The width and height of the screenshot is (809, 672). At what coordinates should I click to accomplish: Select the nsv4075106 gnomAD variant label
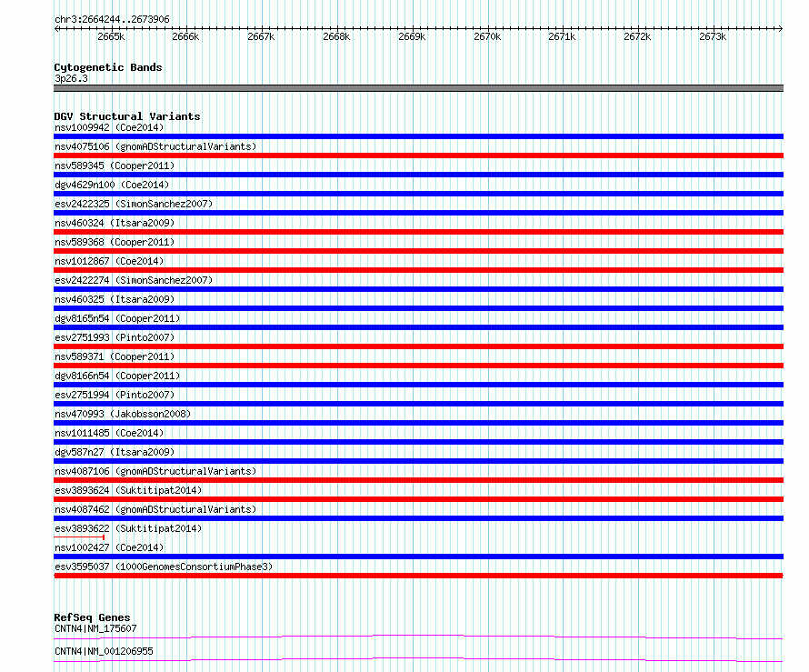[155, 146]
